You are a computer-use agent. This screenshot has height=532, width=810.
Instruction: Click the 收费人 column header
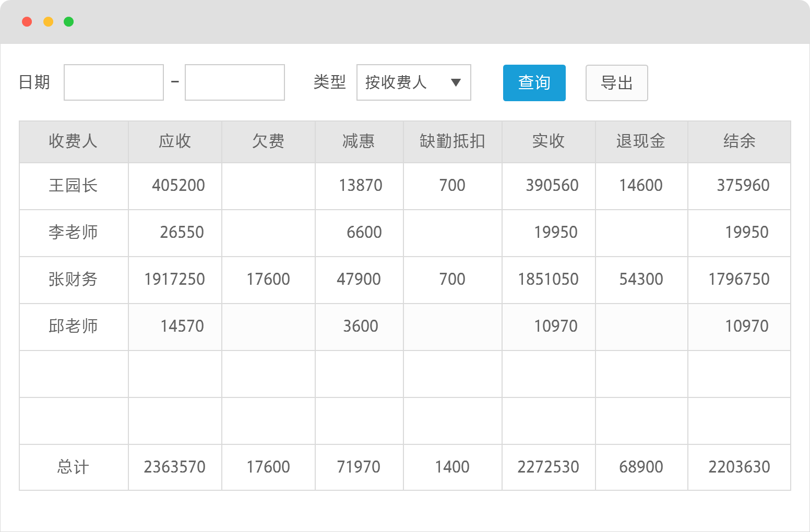[73, 141]
